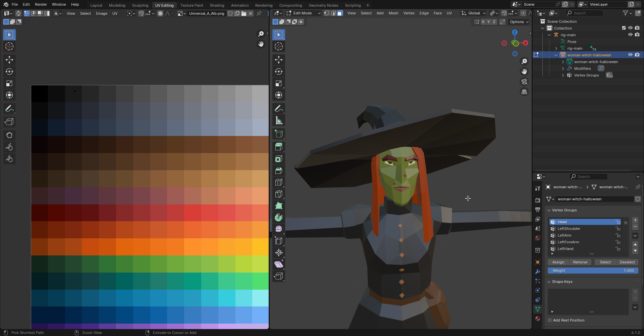Select the Loop Cut tool
The height and width of the screenshot is (336, 644).
click(278, 182)
